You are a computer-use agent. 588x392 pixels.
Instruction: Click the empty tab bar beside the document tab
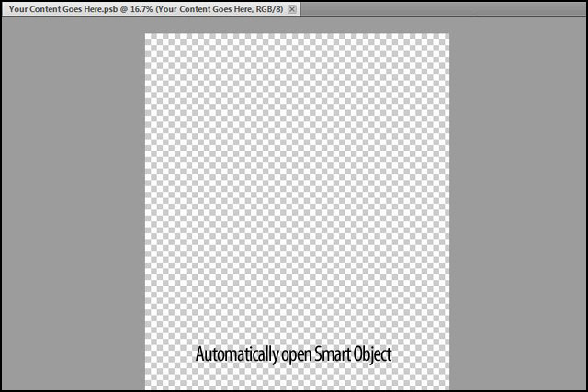coord(441,8)
